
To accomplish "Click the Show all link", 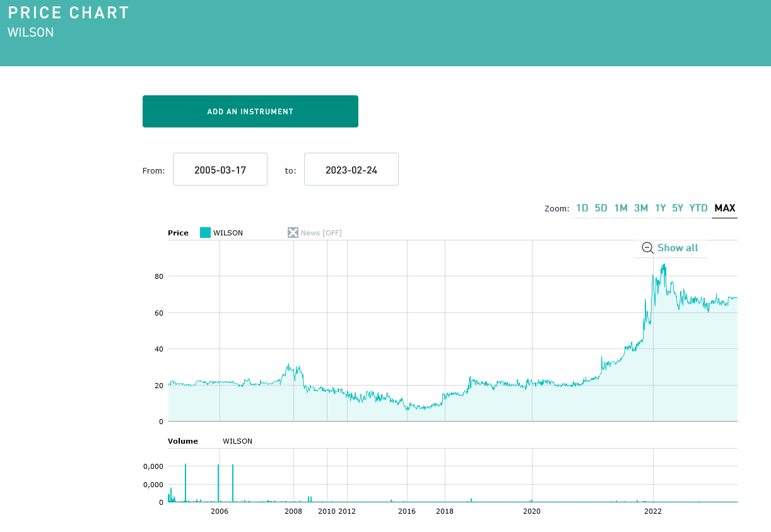I will pyautogui.click(x=678, y=248).
